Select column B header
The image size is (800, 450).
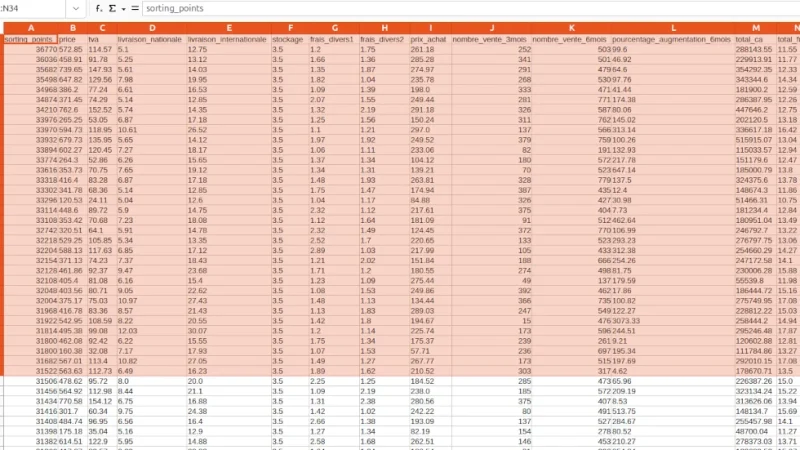tap(72, 28)
